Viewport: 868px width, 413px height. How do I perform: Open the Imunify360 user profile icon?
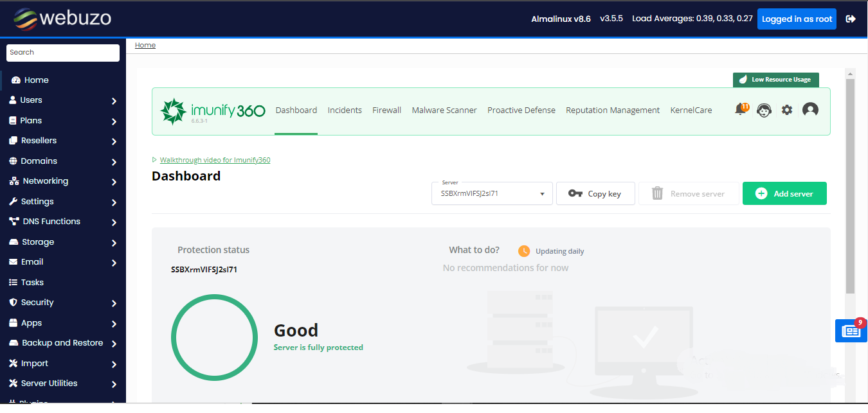tap(810, 110)
